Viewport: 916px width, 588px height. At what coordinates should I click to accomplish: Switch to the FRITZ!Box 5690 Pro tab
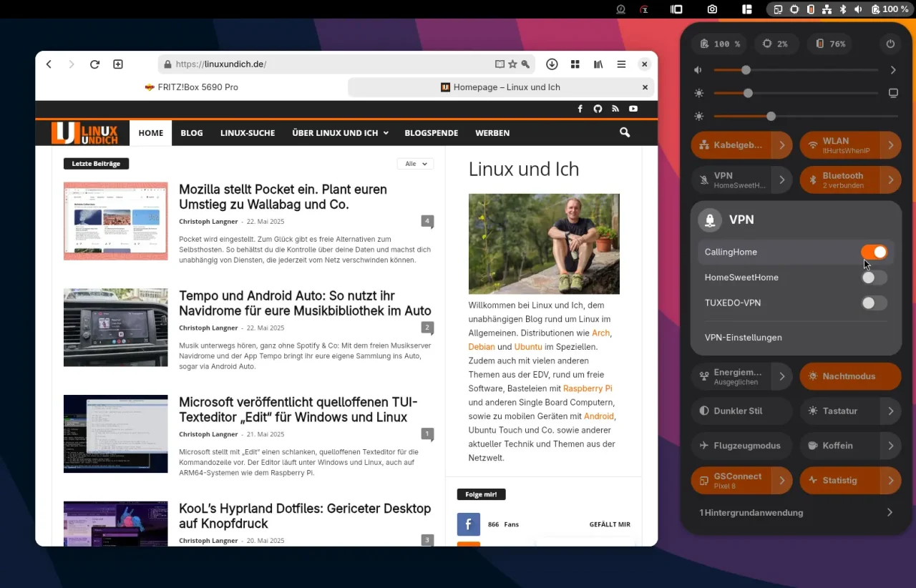click(x=191, y=87)
